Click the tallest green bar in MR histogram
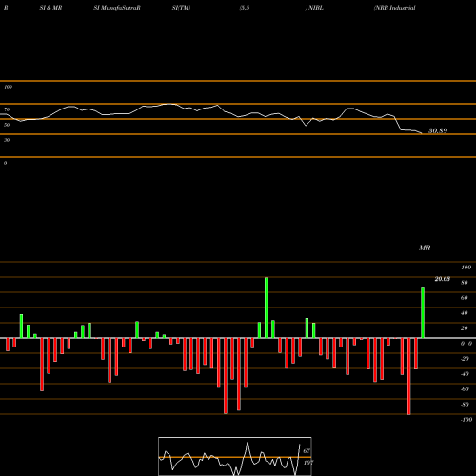 point(267,307)
